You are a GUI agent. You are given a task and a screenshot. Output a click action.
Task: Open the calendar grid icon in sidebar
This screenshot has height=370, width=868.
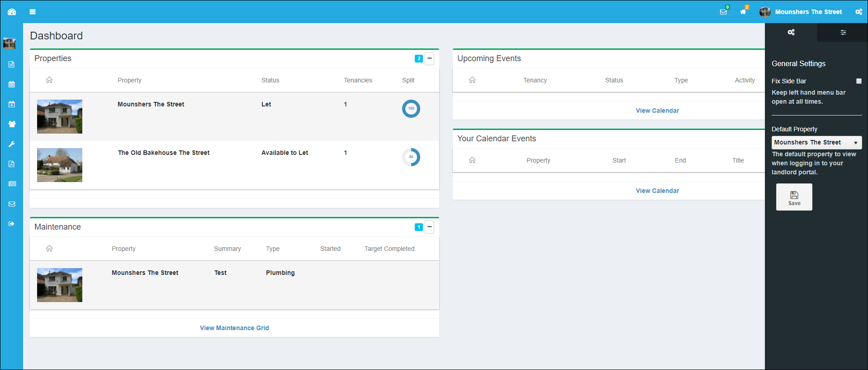pyautogui.click(x=12, y=84)
